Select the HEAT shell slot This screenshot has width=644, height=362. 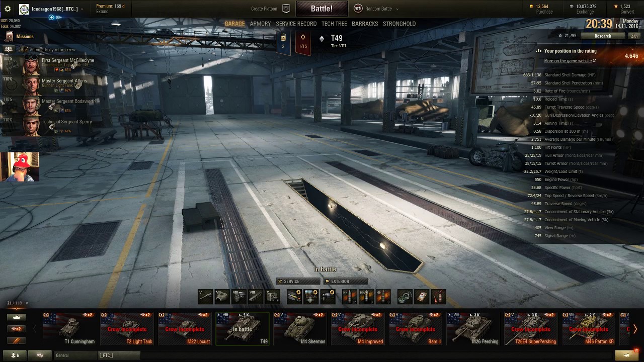366,297
